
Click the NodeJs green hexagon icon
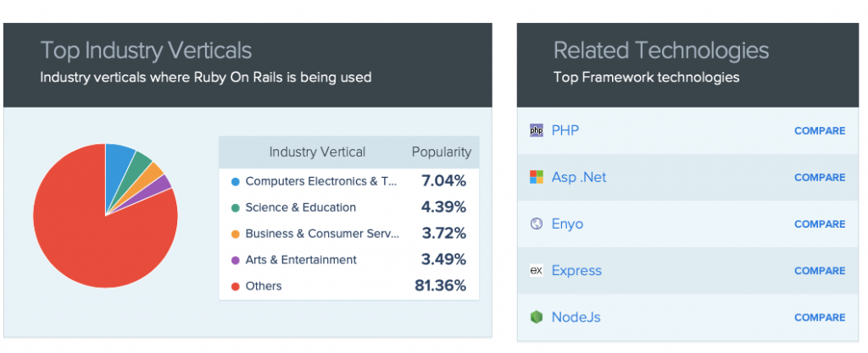536,317
